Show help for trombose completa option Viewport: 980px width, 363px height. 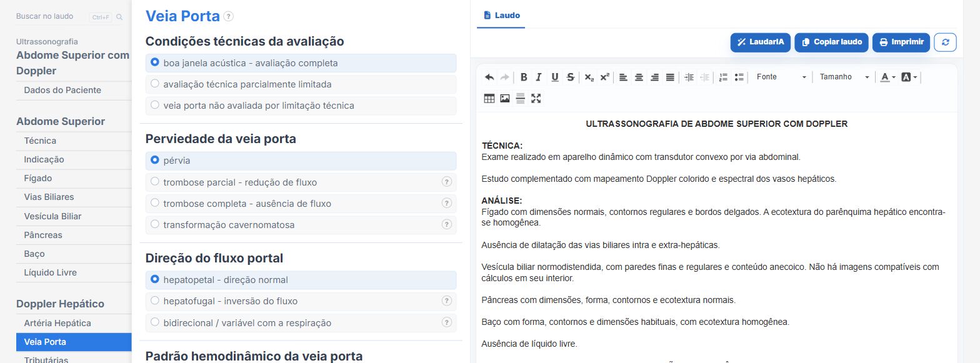click(447, 203)
